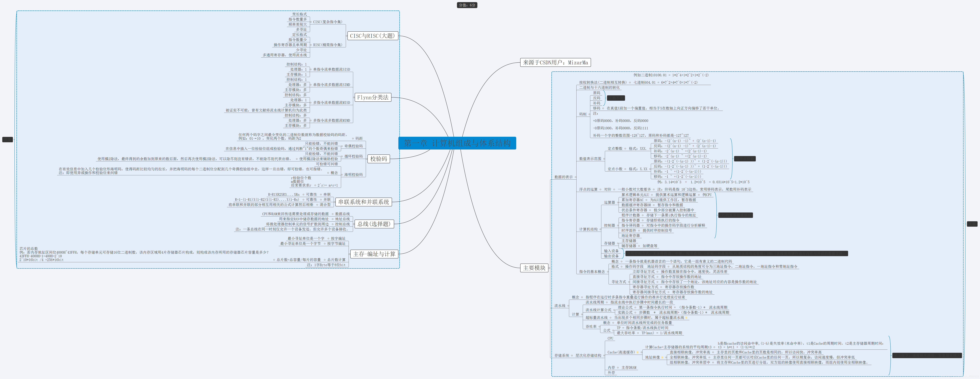Select the 循环校验码 node
This screenshot has width=980, height=379.
pyautogui.click(x=353, y=156)
